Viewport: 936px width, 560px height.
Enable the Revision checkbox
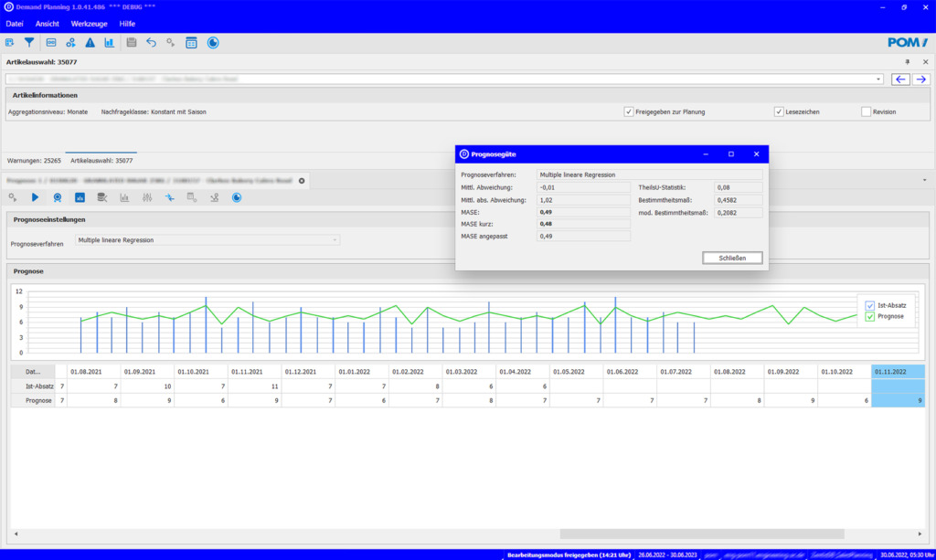[866, 111]
